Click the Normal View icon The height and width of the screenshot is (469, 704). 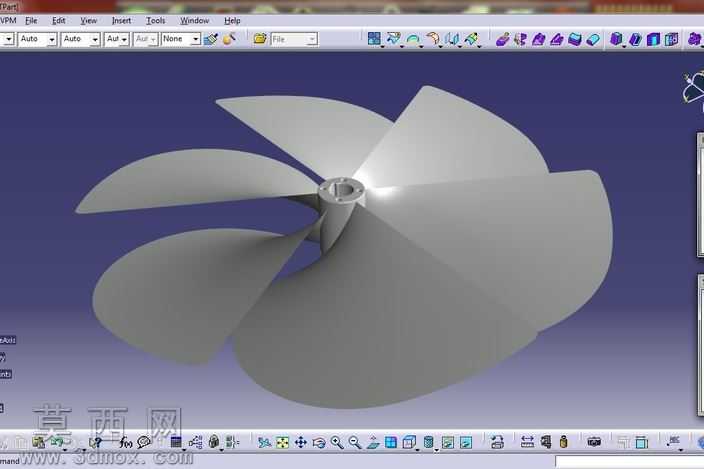pos(373,443)
